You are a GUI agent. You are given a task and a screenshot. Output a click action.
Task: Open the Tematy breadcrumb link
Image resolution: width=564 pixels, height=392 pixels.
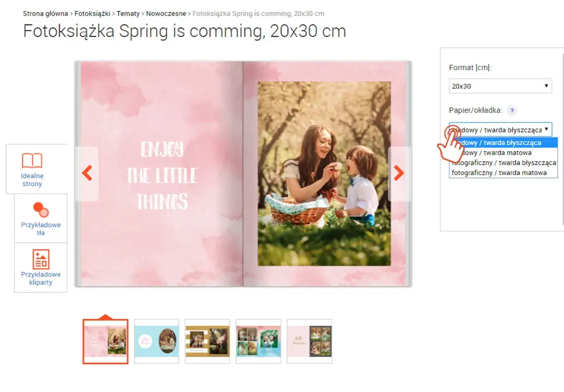point(128,14)
